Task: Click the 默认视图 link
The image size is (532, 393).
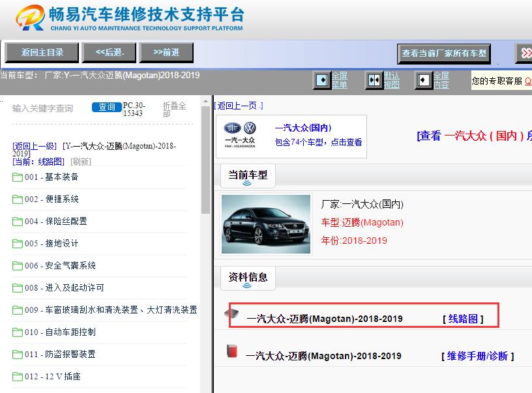Action: 392,80
